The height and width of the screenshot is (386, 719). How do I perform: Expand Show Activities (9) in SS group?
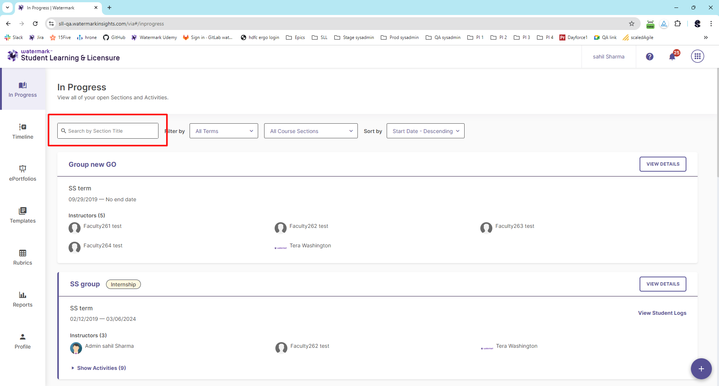[x=99, y=368]
